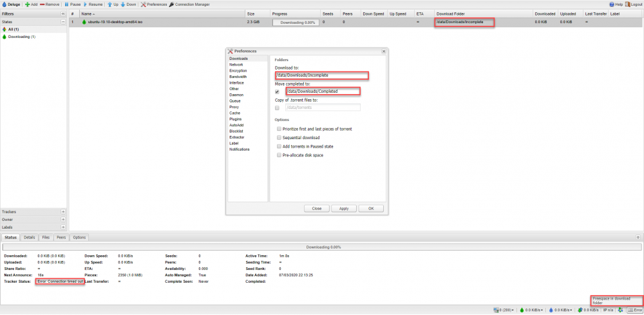Select the All (1) state filter
The image size is (644, 315).
(33, 29)
